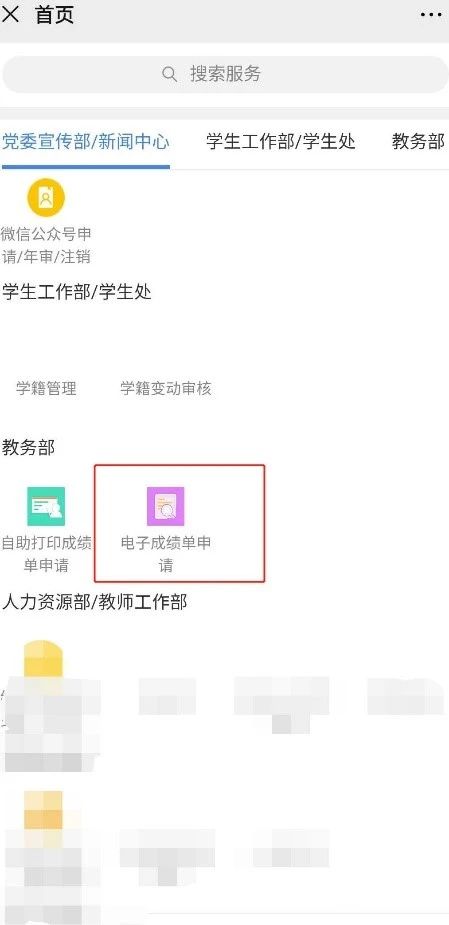The height and width of the screenshot is (925, 449).
Task: Tap the 自助打印成绩单申请 text label
Action: (x=46, y=554)
